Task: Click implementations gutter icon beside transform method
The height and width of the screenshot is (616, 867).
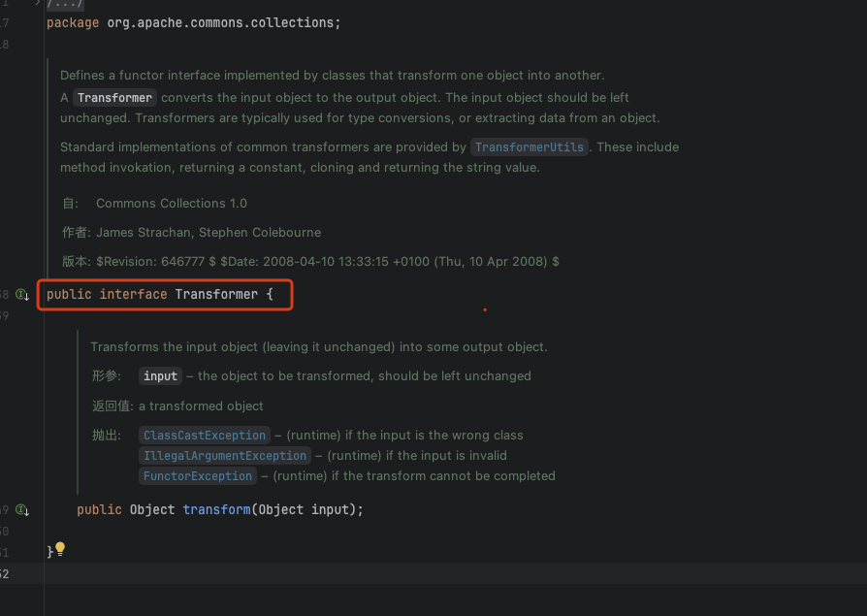Action: [22, 510]
